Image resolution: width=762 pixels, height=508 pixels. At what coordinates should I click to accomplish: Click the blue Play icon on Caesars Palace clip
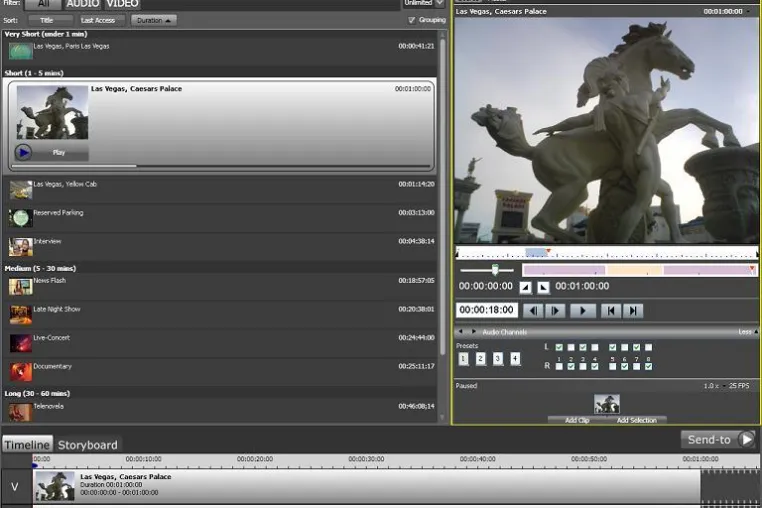tap(23, 153)
